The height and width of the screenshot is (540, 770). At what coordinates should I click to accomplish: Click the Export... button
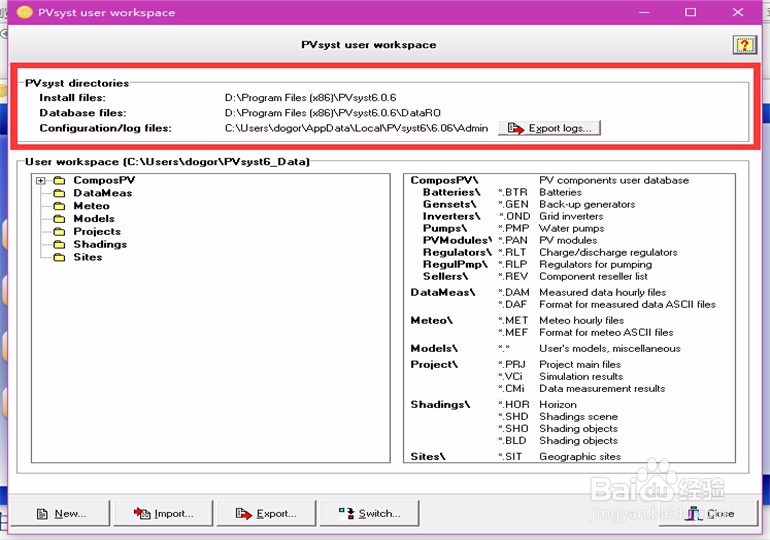click(266, 513)
